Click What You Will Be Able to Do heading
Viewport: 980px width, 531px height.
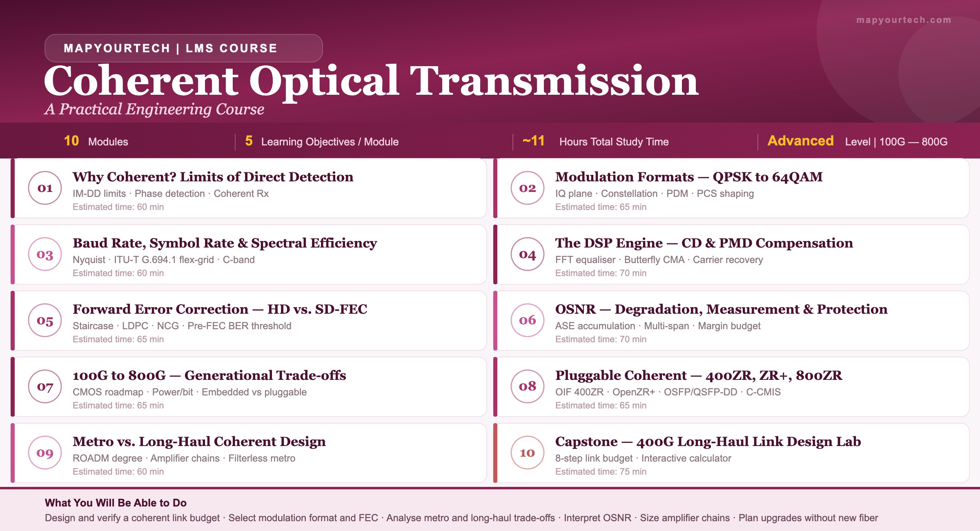click(x=116, y=503)
